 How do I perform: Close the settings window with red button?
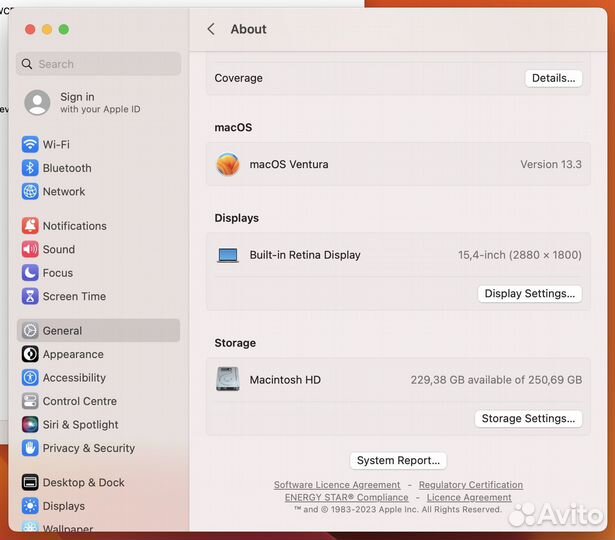pyautogui.click(x=30, y=29)
